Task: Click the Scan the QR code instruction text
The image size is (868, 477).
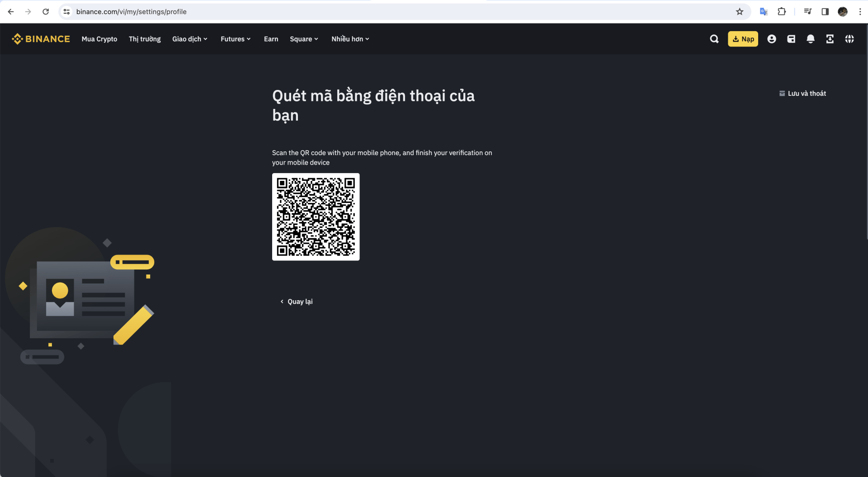Action: [x=382, y=158]
